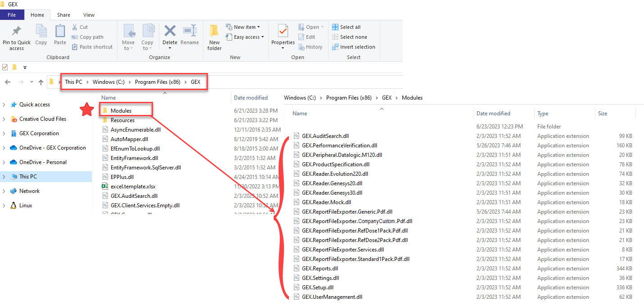The image size is (644, 306).
Task: Create a New folder from ribbon
Action: click(x=214, y=37)
